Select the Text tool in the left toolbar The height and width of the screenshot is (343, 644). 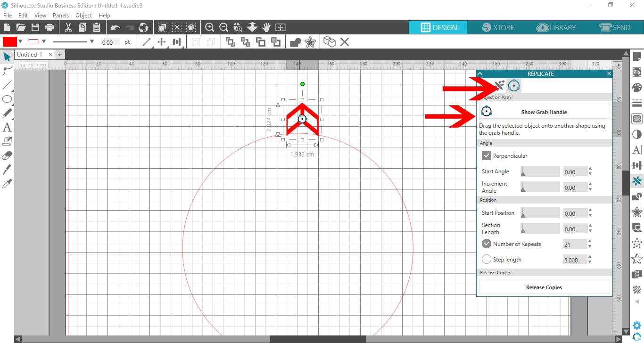pyautogui.click(x=7, y=127)
